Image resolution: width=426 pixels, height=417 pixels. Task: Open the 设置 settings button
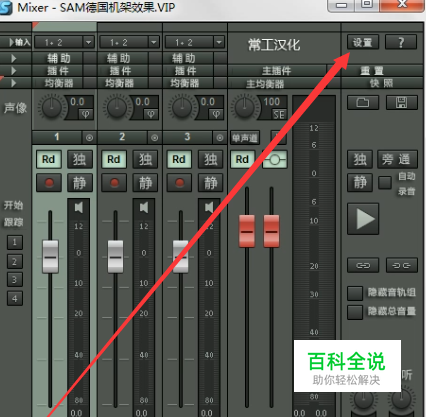pos(363,42)
